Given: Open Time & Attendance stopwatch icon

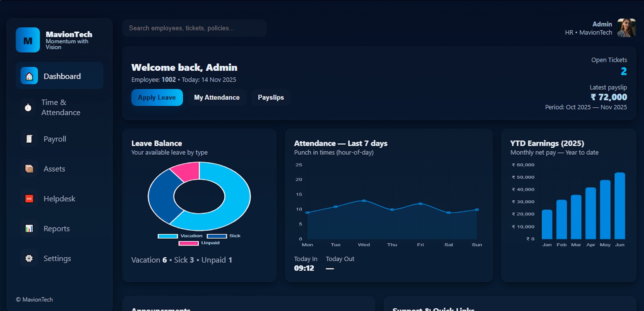Looking at the screenshot, I should [x=28, y=107].
